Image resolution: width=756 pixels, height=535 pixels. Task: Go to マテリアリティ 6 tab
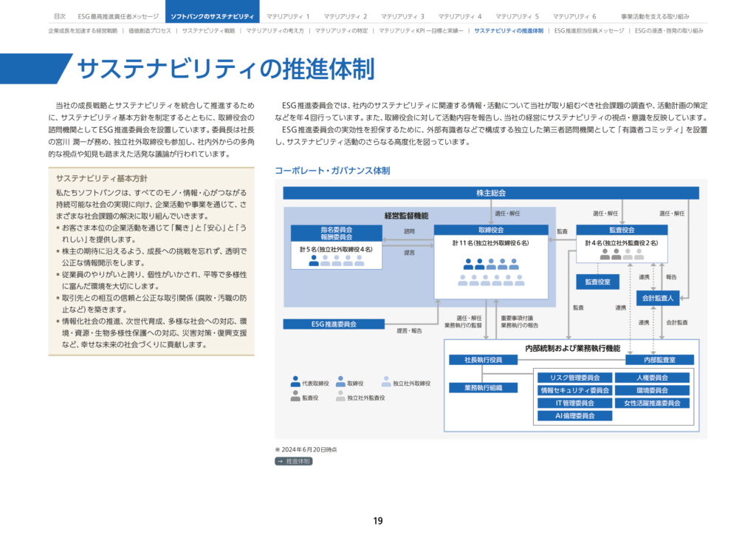click(x=574, y=16)
